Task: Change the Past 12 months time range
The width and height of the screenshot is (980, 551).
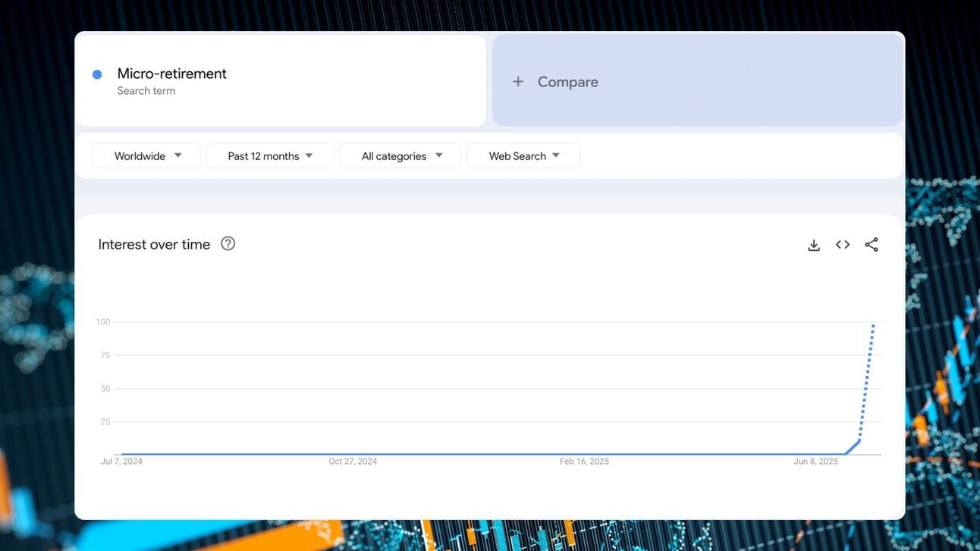Action: [270, 155]
